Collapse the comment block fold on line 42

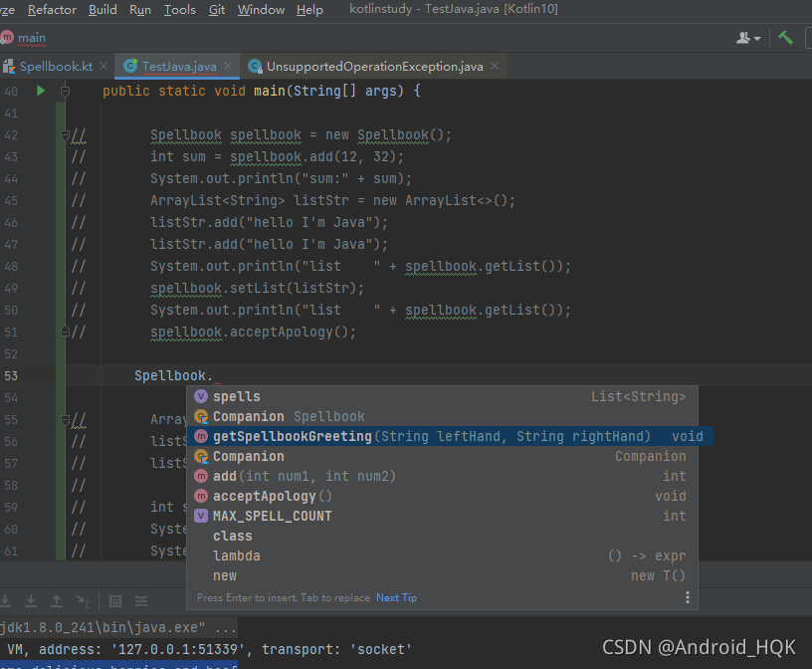pos(65,135)
